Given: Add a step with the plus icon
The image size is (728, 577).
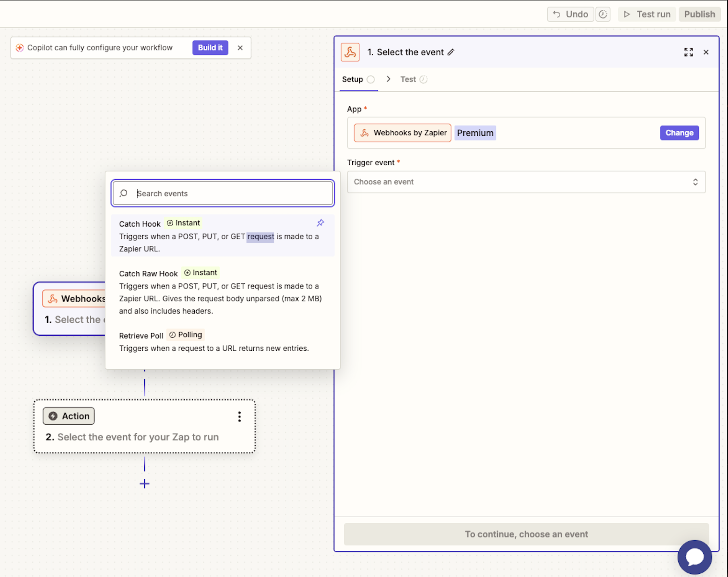Looking at the screenshot, I should [144, 484].
